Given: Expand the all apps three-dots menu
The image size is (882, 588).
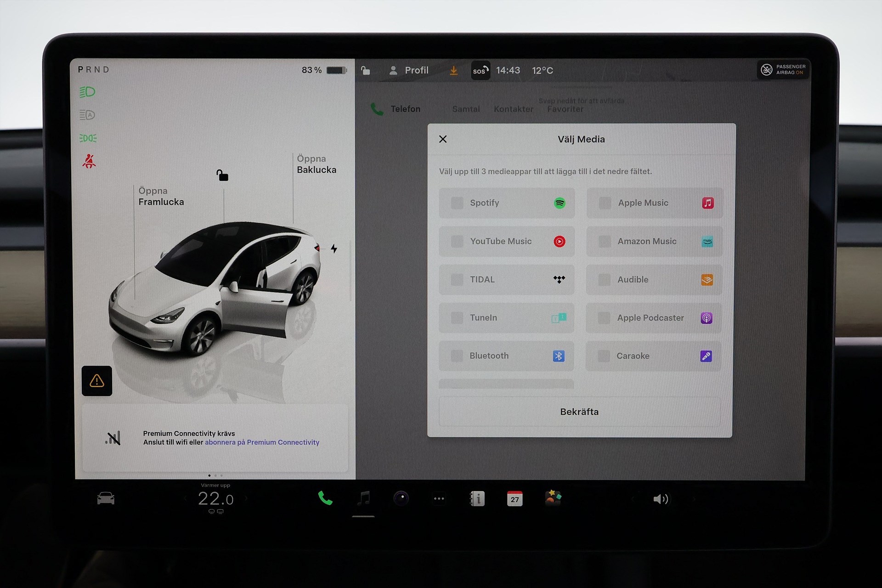Looking at the screenshot, I should pos(439,498).
